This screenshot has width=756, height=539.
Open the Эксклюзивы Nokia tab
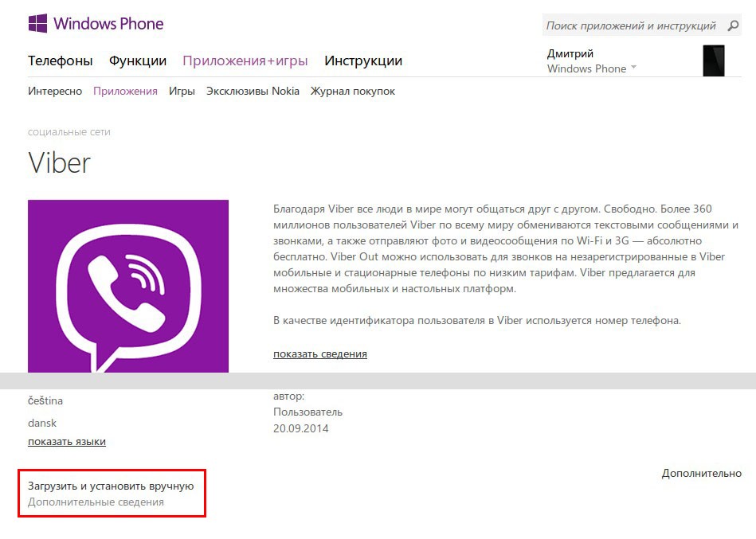(x=253, y=91)
